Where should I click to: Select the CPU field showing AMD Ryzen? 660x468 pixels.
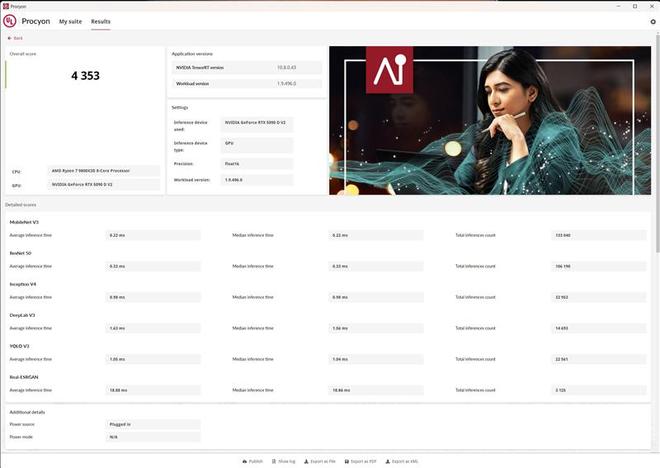pyautogui.click(x=103, y=171)
